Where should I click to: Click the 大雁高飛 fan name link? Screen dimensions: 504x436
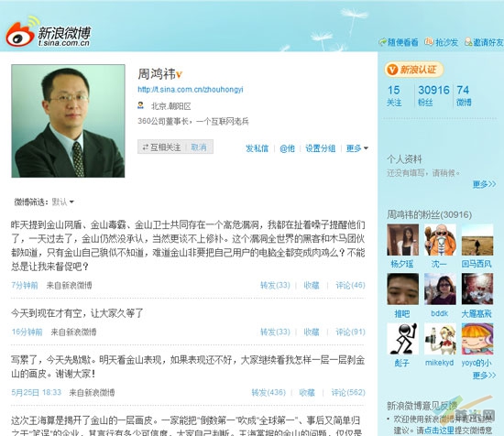[x=477, y=313]
